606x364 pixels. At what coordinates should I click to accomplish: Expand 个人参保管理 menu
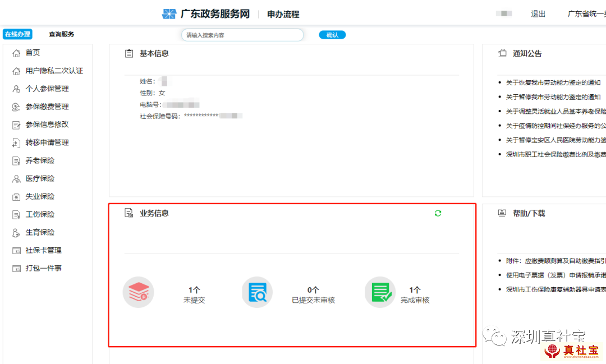click(x=47, y=89)
